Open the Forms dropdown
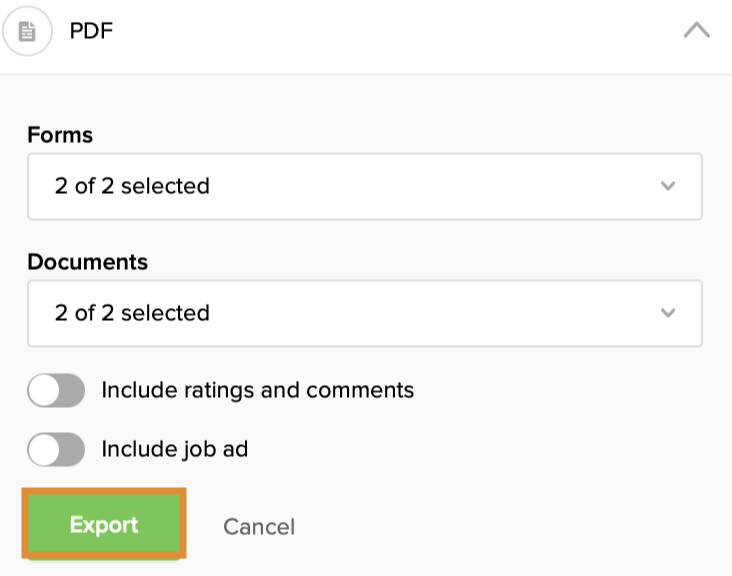 pos(364,186)
